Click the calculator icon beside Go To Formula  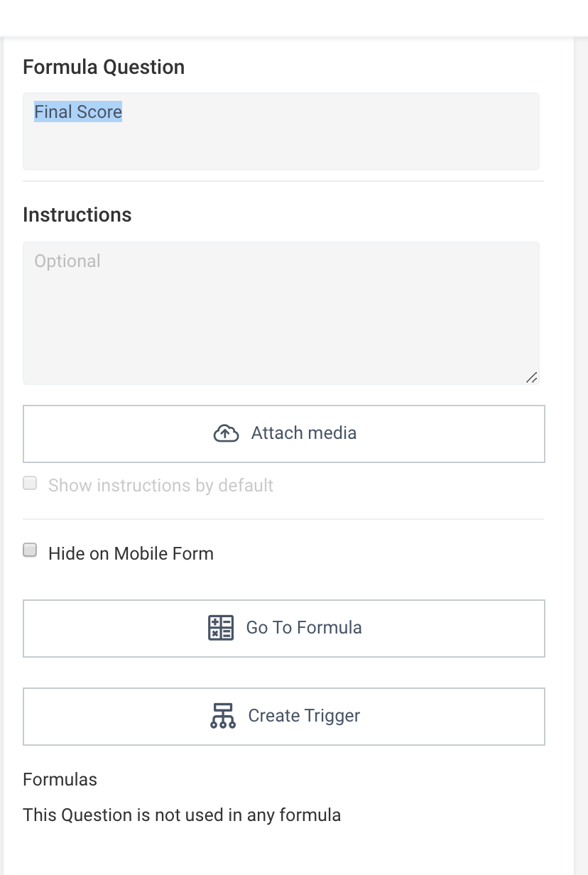221,628
